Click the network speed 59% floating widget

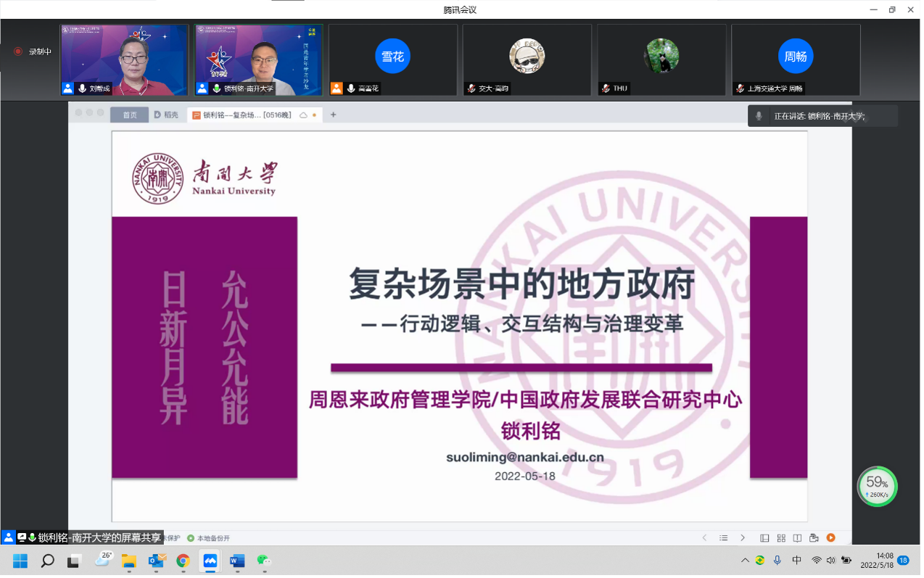pos(878,486)
